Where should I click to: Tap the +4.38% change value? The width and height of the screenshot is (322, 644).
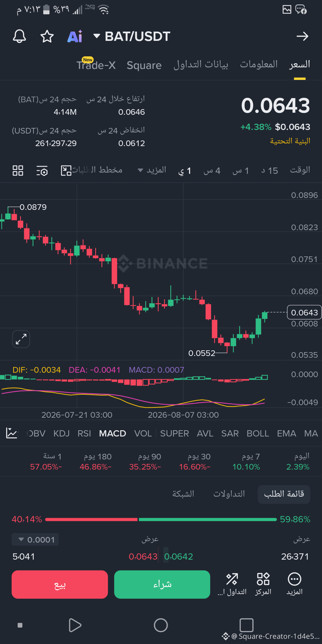click(x=256, y=127)
